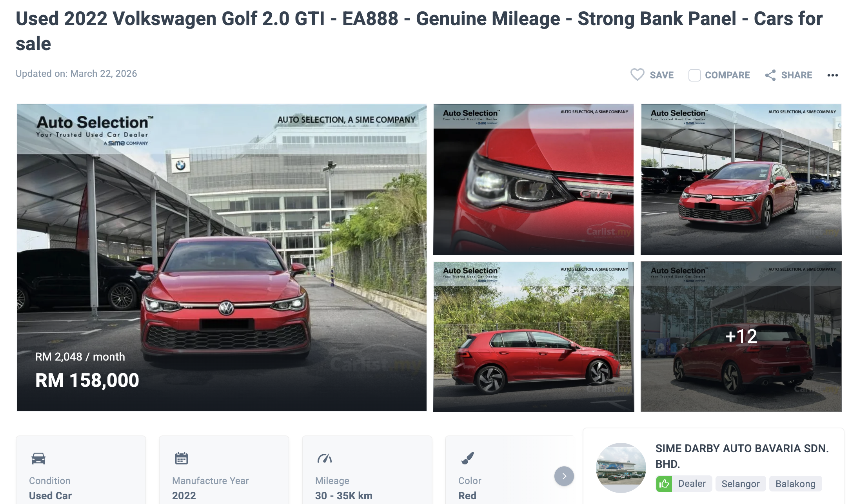Screen dimensions: 850x504
Task: Click the Manufacture Year calendar icon
Action: click(182, 458)
